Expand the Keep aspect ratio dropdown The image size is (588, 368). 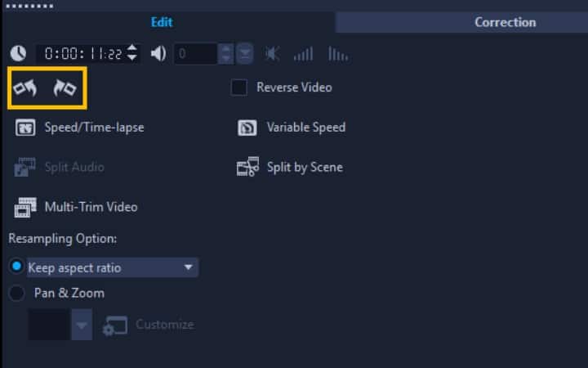point(188,267)
